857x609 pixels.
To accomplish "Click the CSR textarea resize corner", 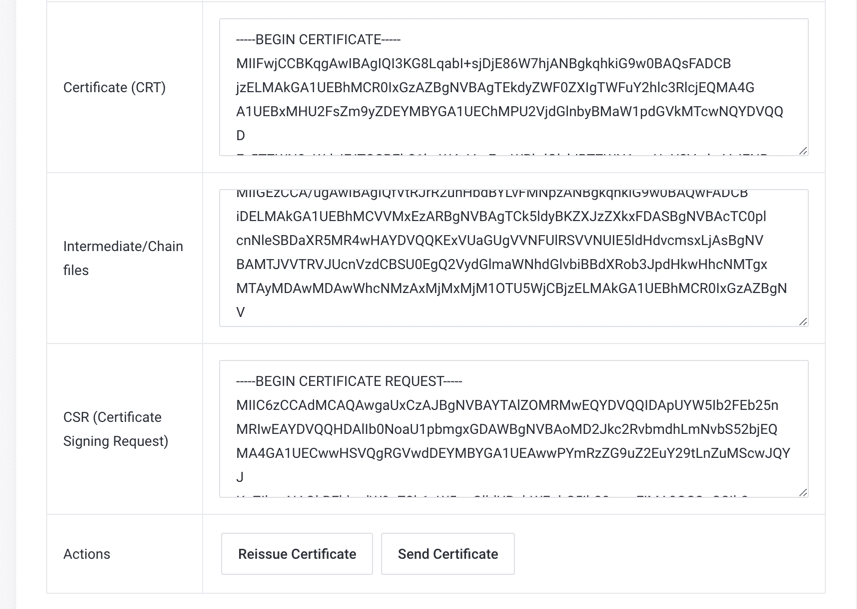I will (803, 492).
